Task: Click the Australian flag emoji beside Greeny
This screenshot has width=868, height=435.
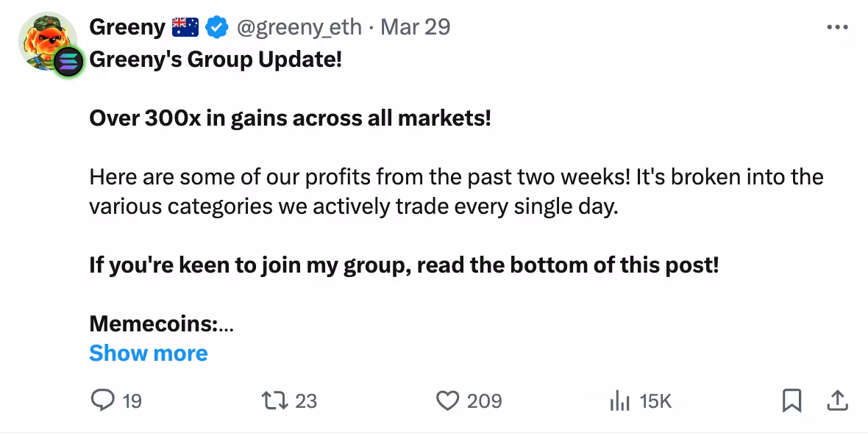Action: (x=185, y=27)
